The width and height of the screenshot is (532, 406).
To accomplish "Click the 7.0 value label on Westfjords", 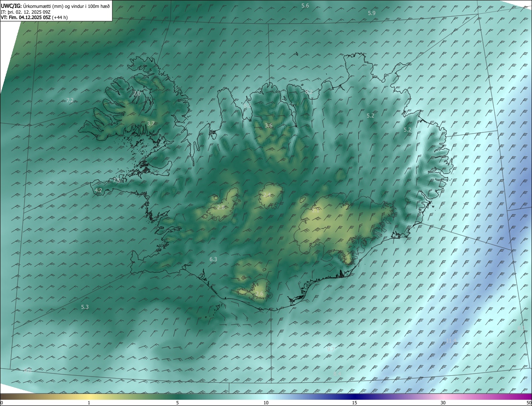I will 136,94.
